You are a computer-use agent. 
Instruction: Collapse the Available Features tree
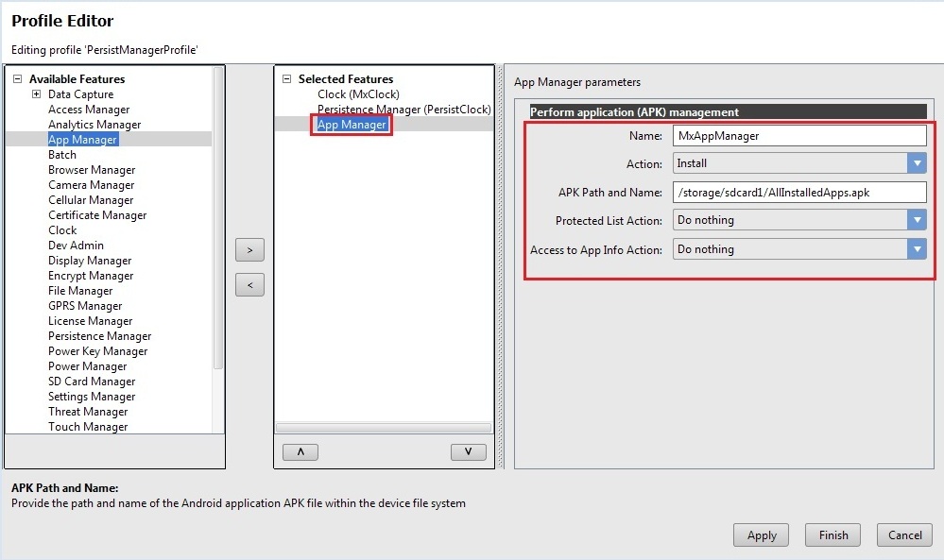click(x=17, y=79)
